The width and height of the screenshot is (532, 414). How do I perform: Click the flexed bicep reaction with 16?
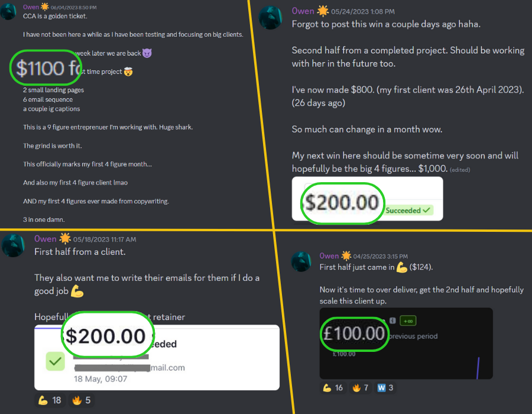point(333,387)
